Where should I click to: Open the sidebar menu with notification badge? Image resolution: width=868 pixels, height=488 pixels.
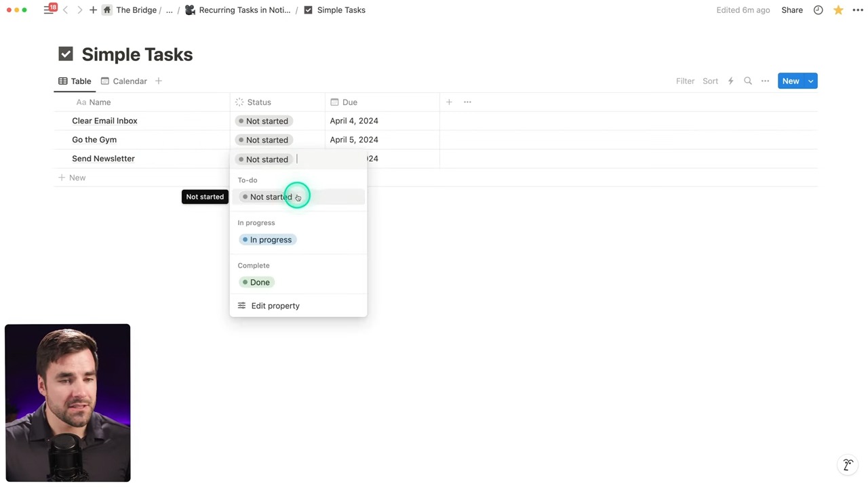pyautogui.click(x=49, y=10)
